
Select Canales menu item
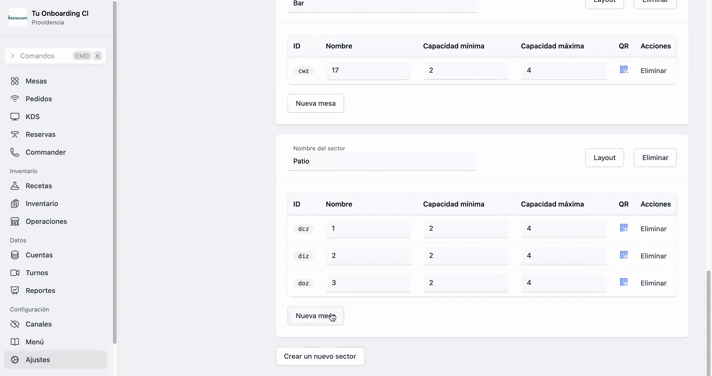pyautogui.click(x=39, y=324)
